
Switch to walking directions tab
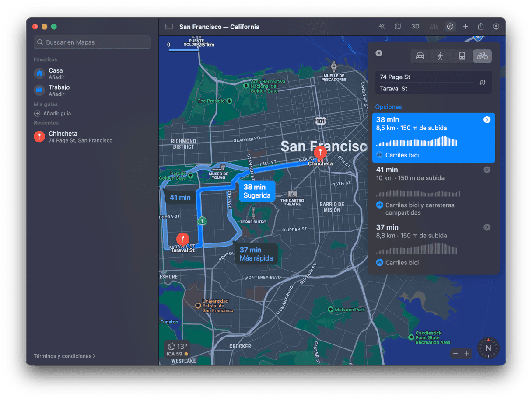pyautogui.click(x=441, y=56)
